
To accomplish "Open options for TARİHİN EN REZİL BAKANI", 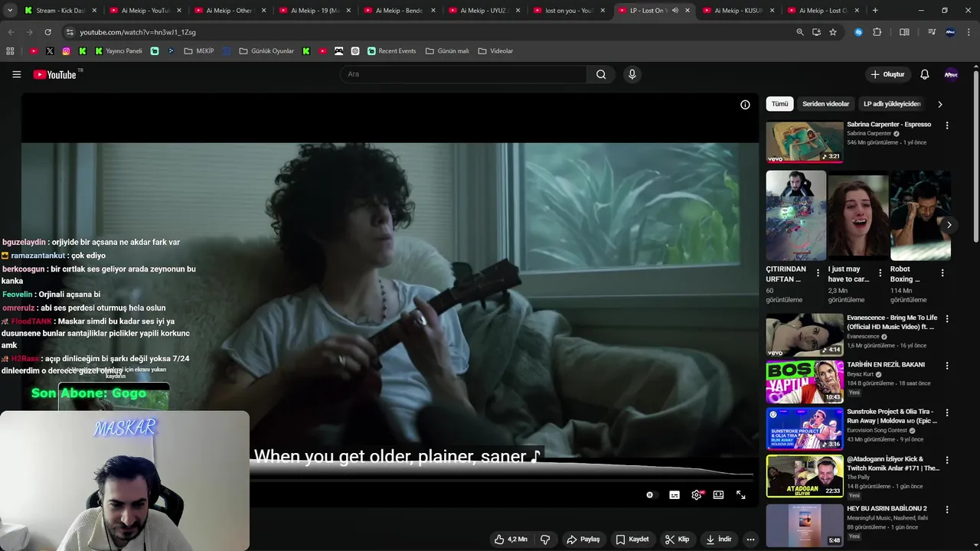I will pyautogui.click(x=947, y=366).
